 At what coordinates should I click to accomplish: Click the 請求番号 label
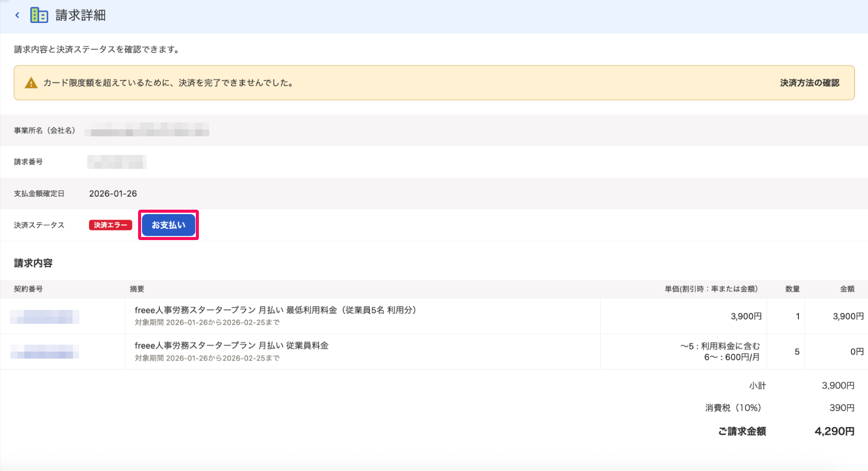pos(28,162)
